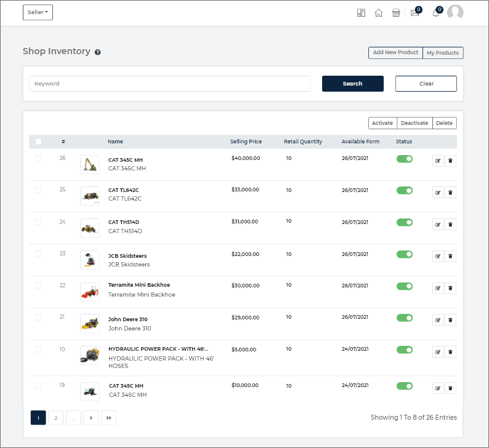489x448 pixels.
Task: Delete the JCB Skidsteers product
Action: tap(450, 256)
